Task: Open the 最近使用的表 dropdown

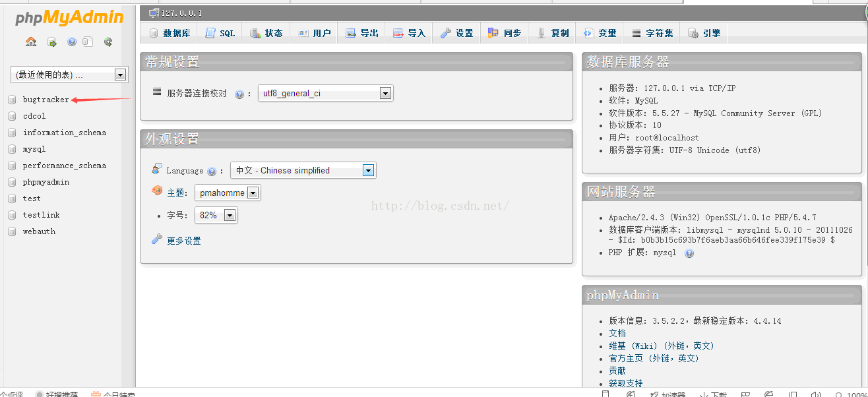Action: click(69, 75)
